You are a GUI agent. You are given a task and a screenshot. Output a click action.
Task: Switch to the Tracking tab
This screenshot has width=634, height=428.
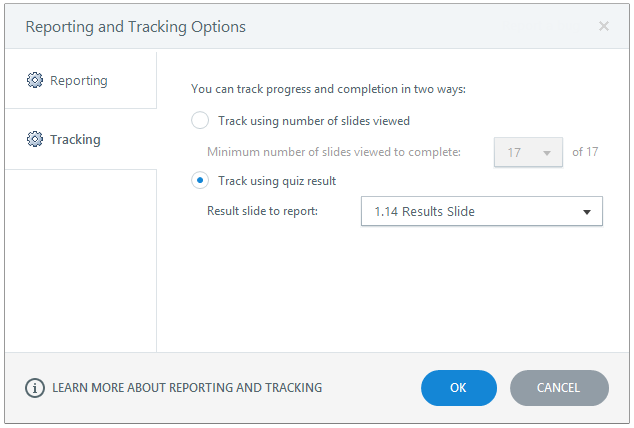coord(81,139)
